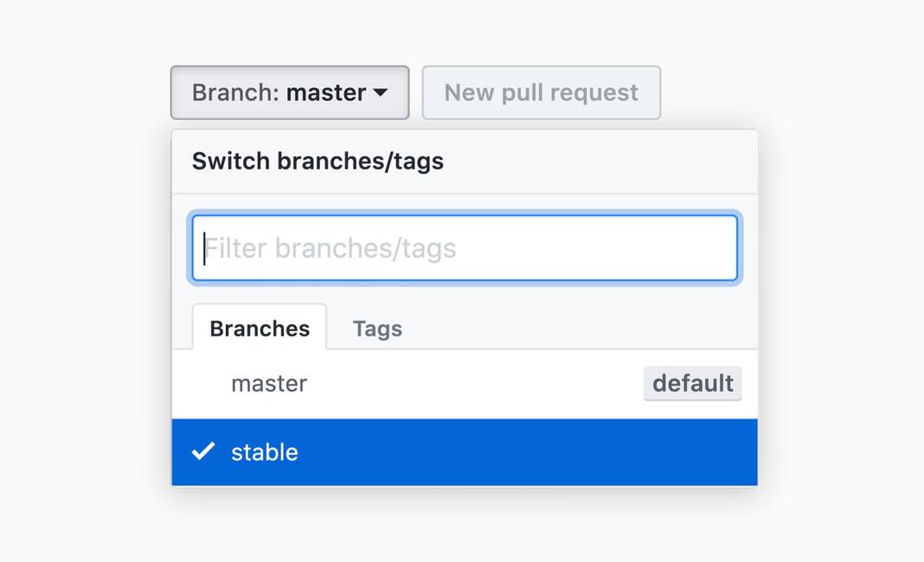Click inside the Filter branches/tags field
The image size is (924, 562).
click(465, 248)
